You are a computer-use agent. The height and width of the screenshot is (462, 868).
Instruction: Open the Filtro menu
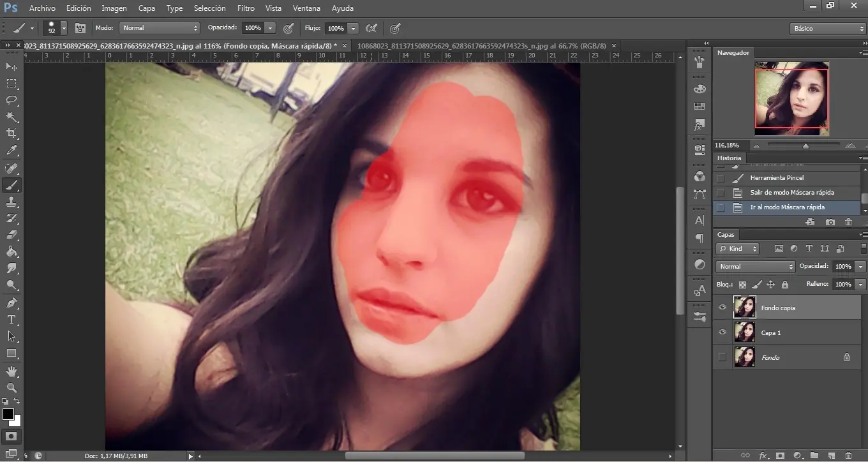tap(246, 8)
